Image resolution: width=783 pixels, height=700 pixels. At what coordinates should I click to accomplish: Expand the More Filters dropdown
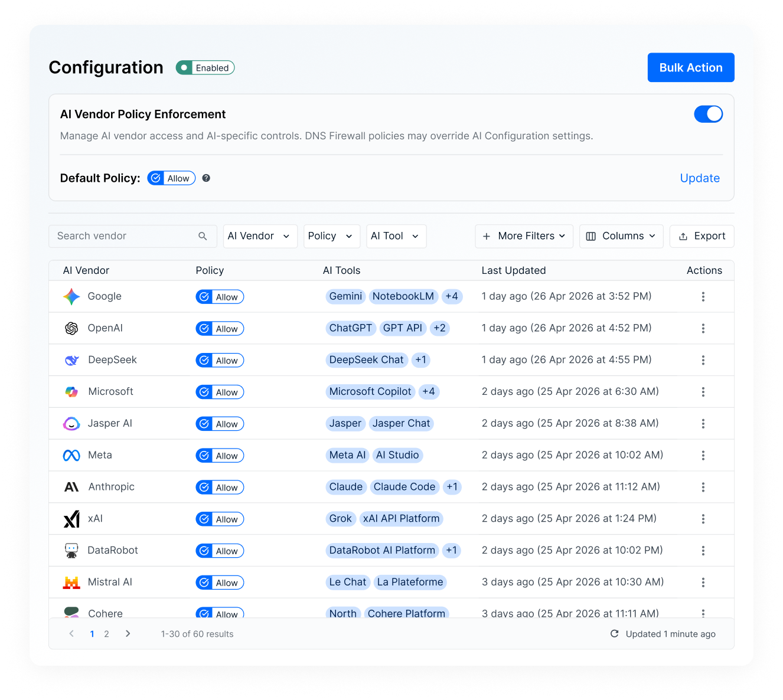point(524,236)
